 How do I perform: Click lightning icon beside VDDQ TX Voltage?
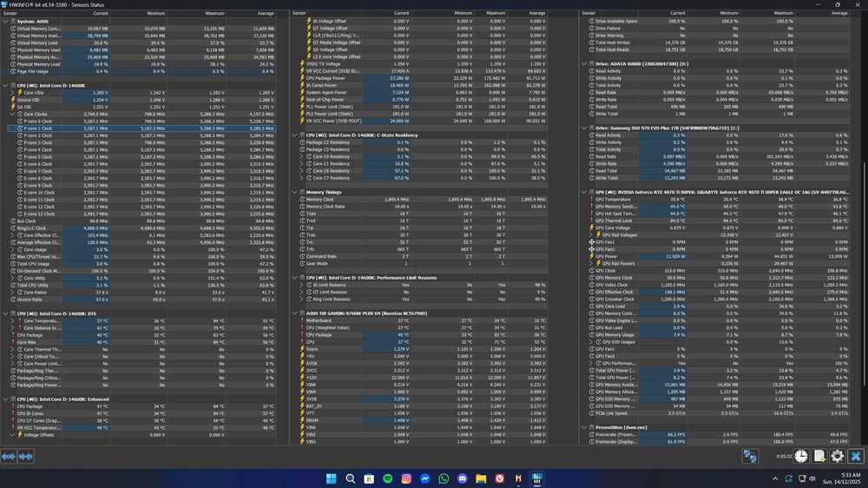coord(302,63)
